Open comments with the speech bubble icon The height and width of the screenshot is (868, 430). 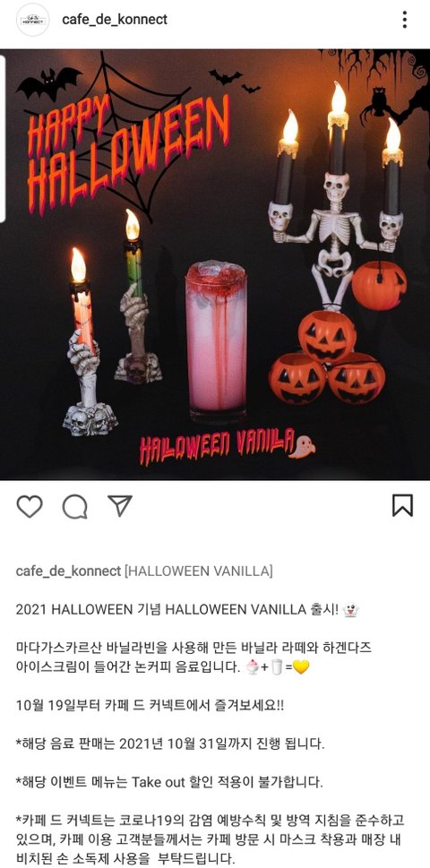pos(74,506)
